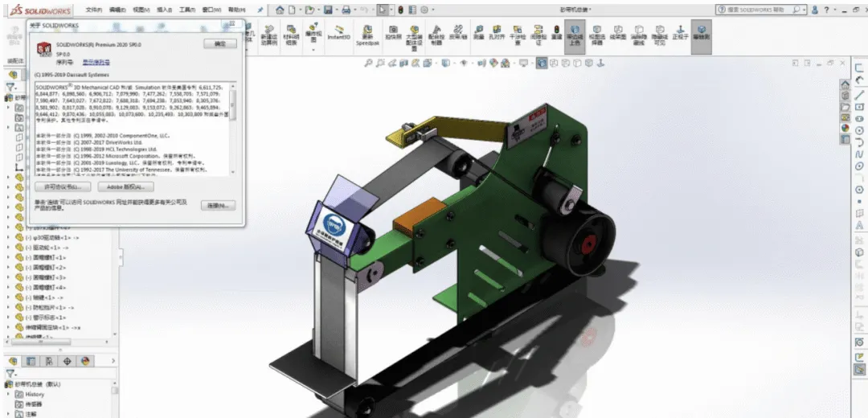Toggle hidden lines visible mode (隐藏线可见)
868x418 pixels.
[659, 35]
